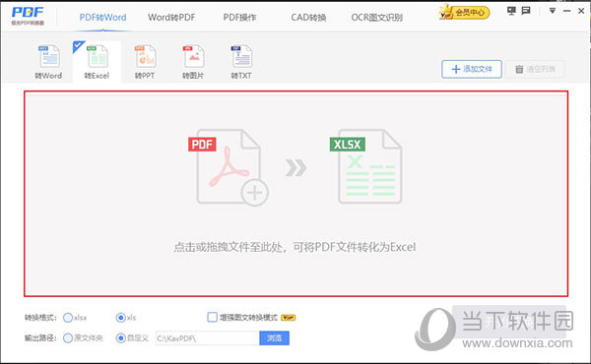Select the 转PPT conversion icon
591x364 pixels.
coord(145,62)
